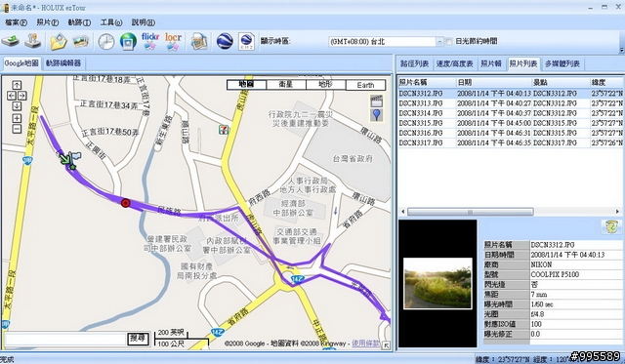Image resolution: width=625 pixels, height=364 pixels.
Task: Open the 工具(O) menu
Action: pos(111,22)
